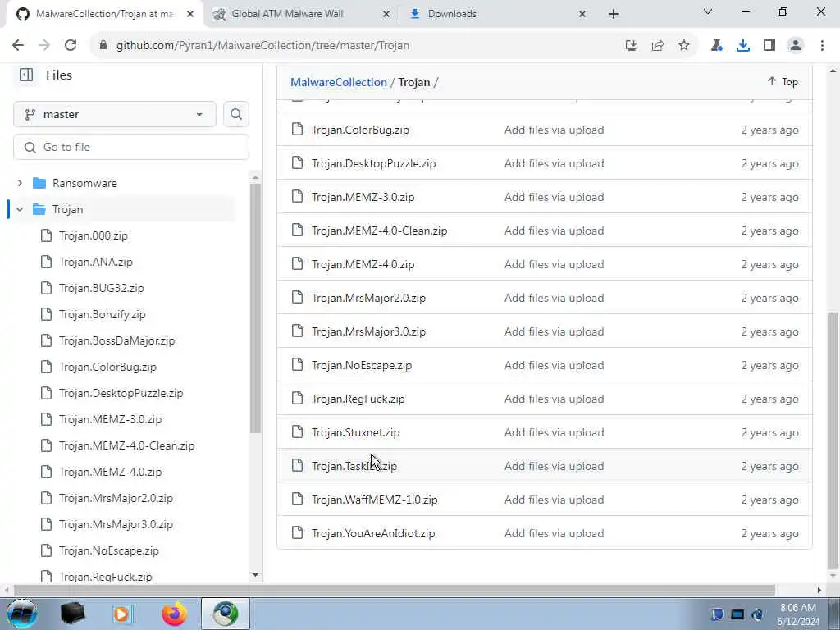Open Trojan.ANA.zip in the file tree
The width and height of the screenshot is (840, 630).
[x=96, y=262]
